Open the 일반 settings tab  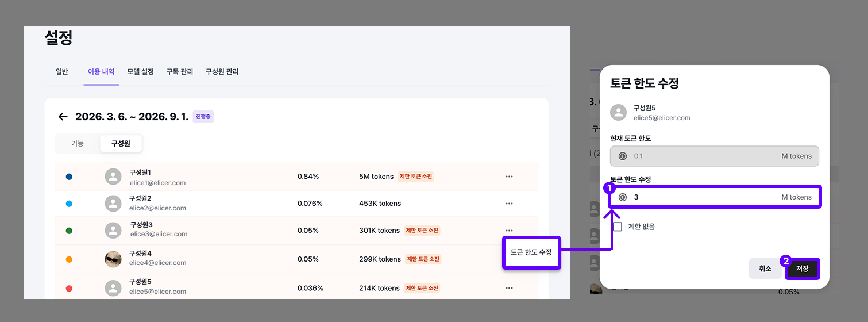62,72
